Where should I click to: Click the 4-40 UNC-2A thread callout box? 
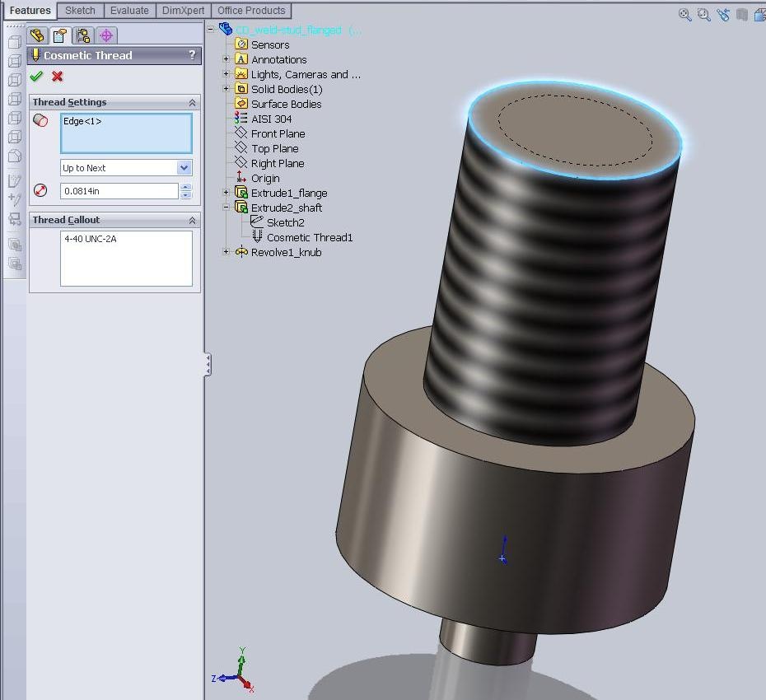click(126, 259)
